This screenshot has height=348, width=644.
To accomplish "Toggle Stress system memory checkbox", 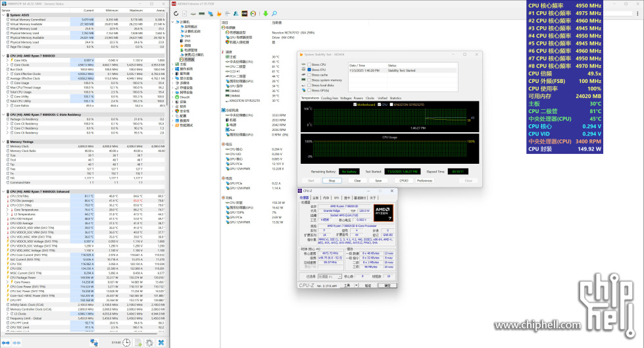I will pyautogui.click(x=309, y=80).
